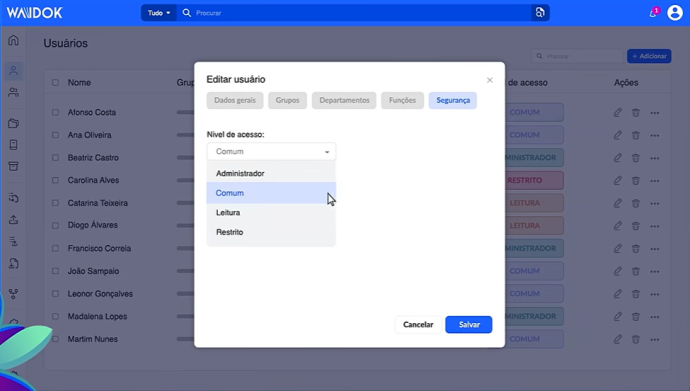Open more options for Beatriz Castro
This screenshot has width=690, height=391.
pyautogui.click(x=655, y=158)
